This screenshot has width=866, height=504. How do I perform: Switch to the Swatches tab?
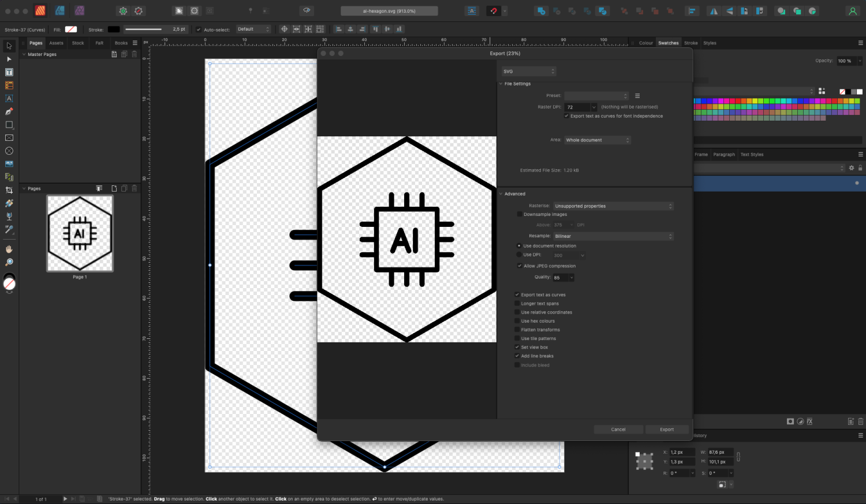(x=668, y=43)
